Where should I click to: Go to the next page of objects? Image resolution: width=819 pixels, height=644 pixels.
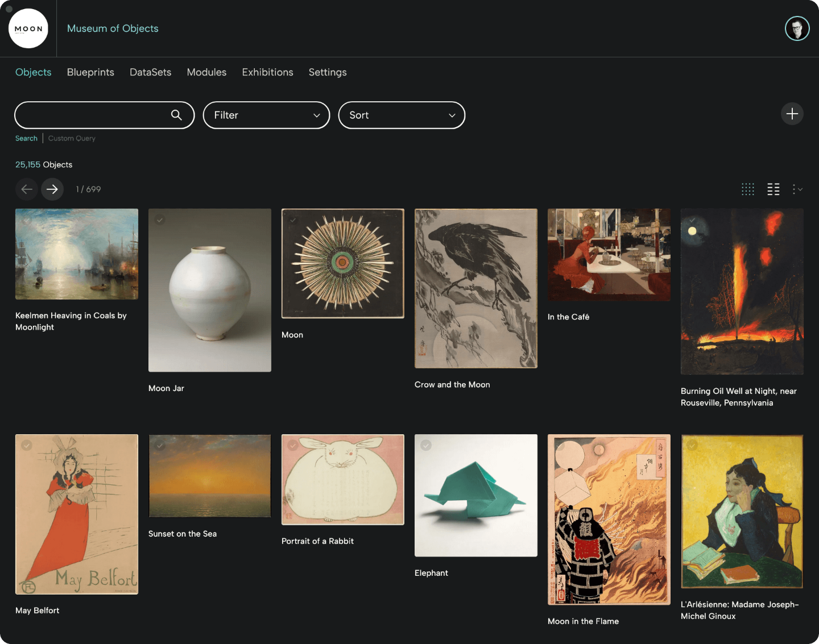tap(52, 189)
